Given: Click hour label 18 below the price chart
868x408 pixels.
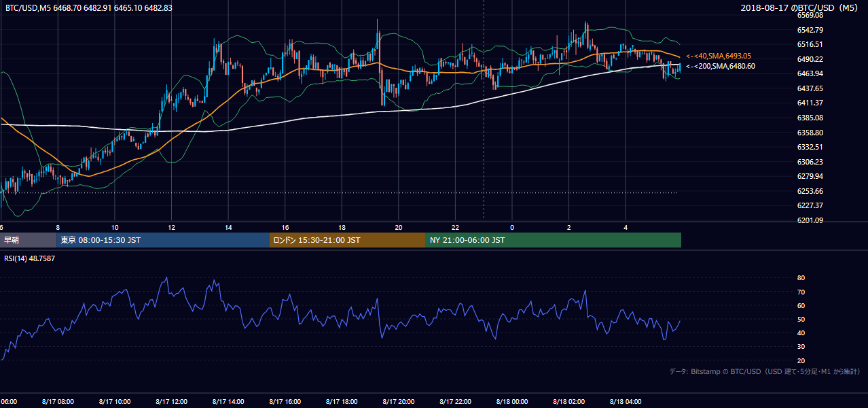Looking at the screenshot, I should coord(342,227).
